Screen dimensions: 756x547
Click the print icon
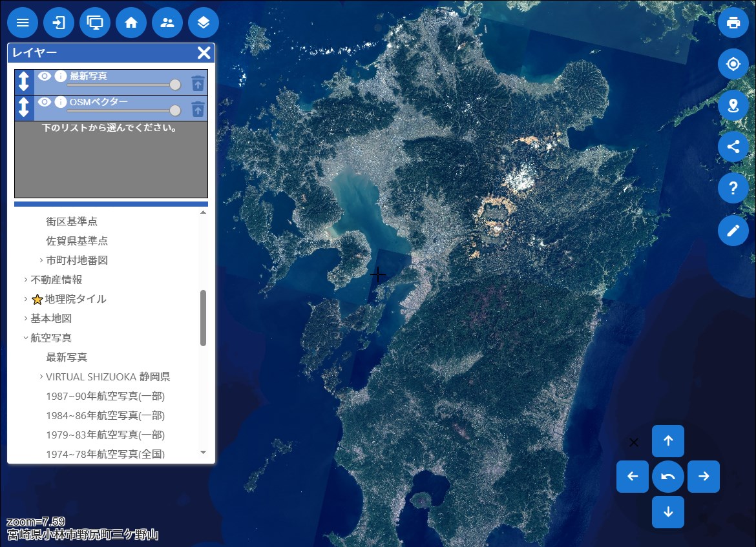pos(733,23)
